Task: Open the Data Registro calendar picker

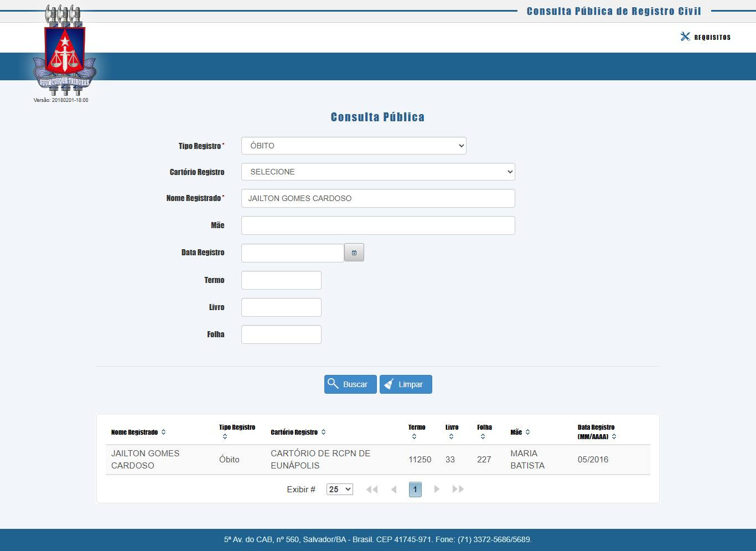Action: click(354, 253)
